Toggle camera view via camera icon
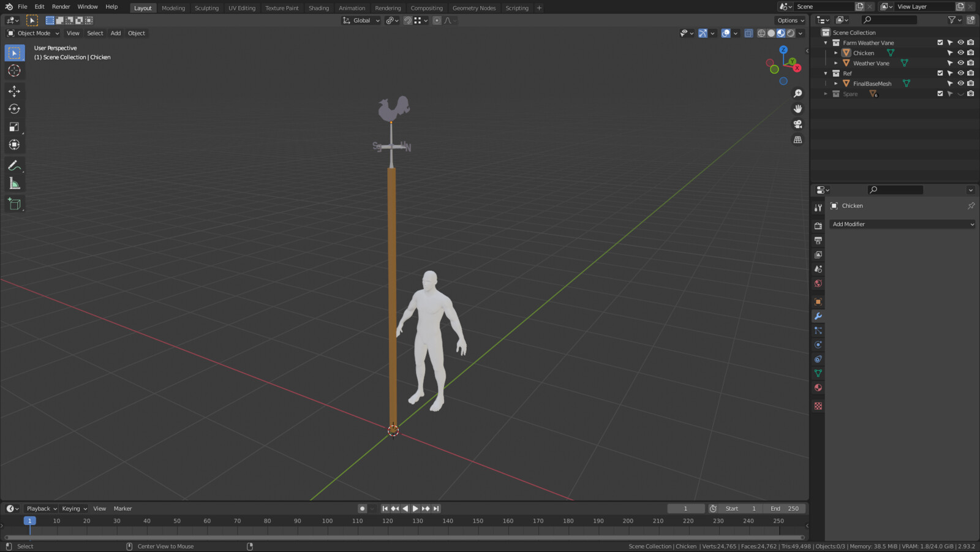This screenshot has height=552, width=980. tap(797, 124)
